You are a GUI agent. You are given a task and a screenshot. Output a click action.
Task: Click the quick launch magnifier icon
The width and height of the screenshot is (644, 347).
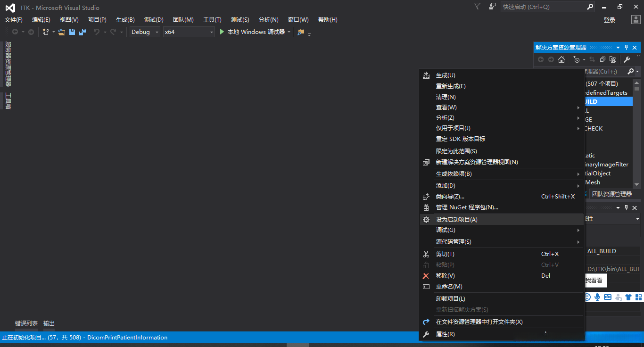point(590,7)
